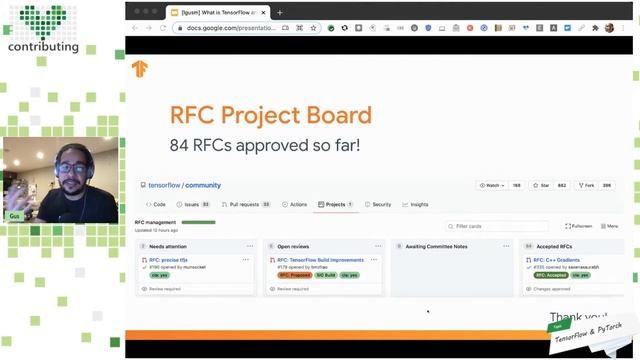
Task: Click the Filter cards search field
Action: tap(497, 226)
